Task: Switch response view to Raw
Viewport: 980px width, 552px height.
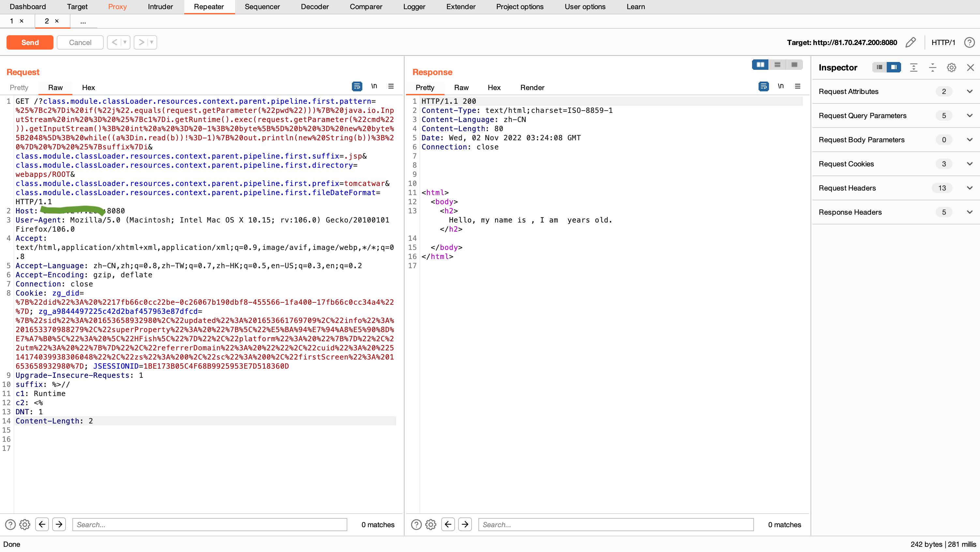Action: (461, 87)
